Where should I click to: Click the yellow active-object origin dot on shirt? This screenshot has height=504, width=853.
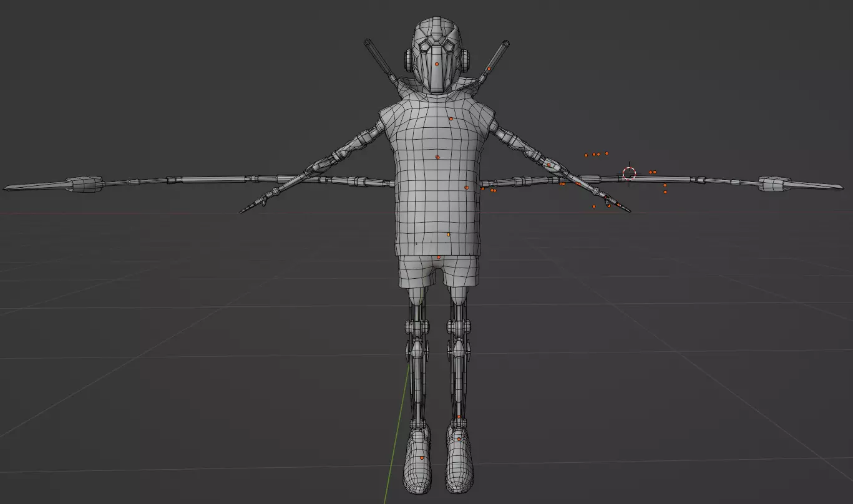point(449,235)
